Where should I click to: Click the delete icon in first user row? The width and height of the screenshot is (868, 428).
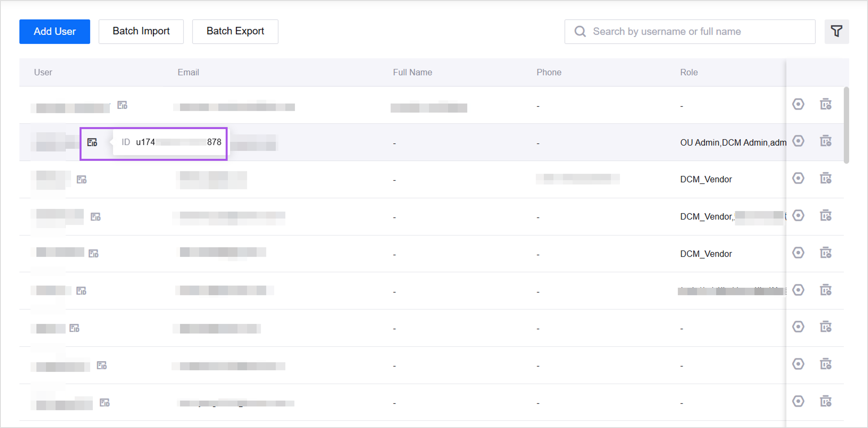(x=825, y=104)
